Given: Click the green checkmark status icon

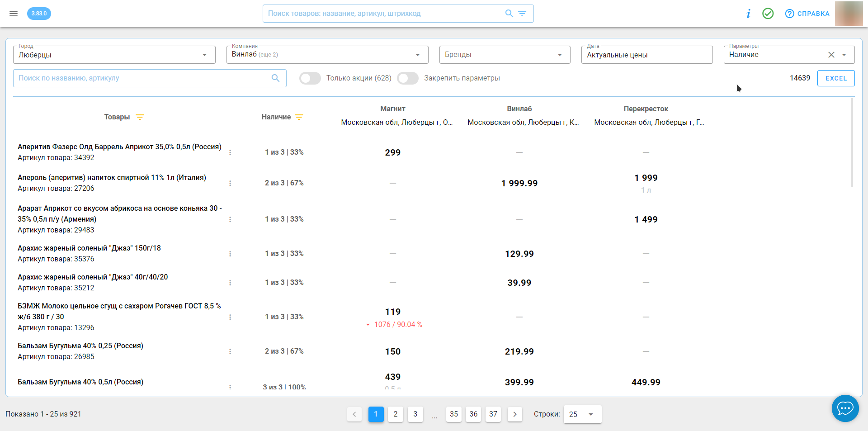Looking at the screenshot, I should (768, 14).
